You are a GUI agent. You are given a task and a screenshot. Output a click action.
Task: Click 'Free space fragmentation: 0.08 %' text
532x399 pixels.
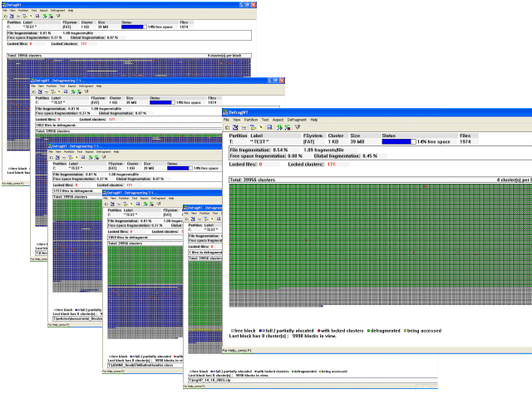[266, 156]
